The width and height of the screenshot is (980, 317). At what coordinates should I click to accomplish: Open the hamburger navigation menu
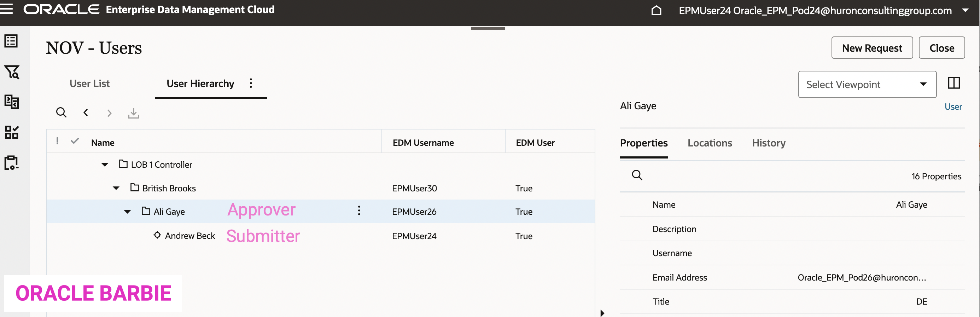pos(6,9)
